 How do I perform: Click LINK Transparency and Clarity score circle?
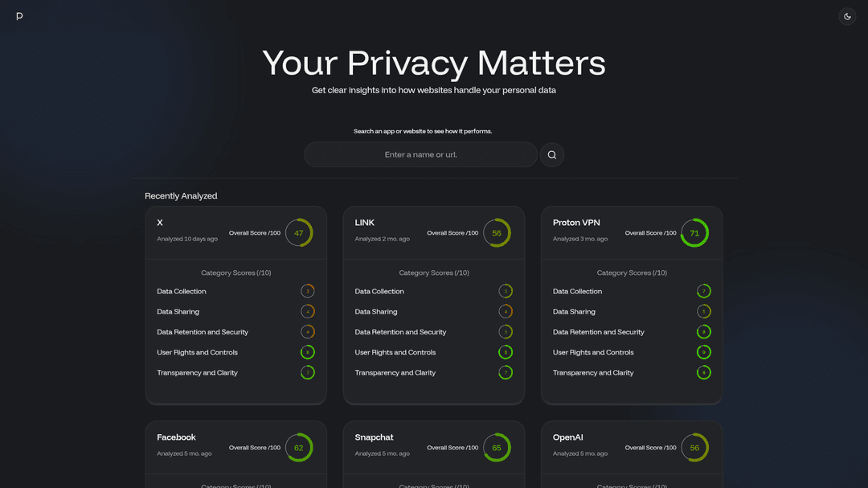pos(506,373)
